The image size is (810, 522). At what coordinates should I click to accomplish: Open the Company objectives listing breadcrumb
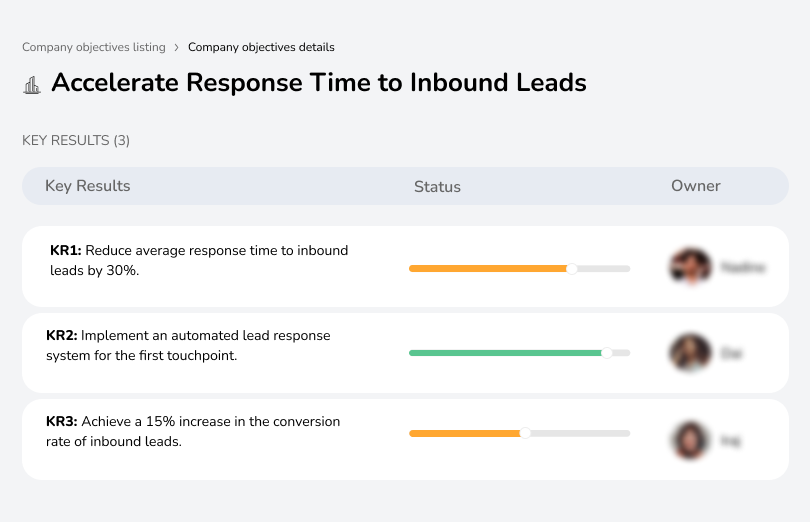(94, 47)
